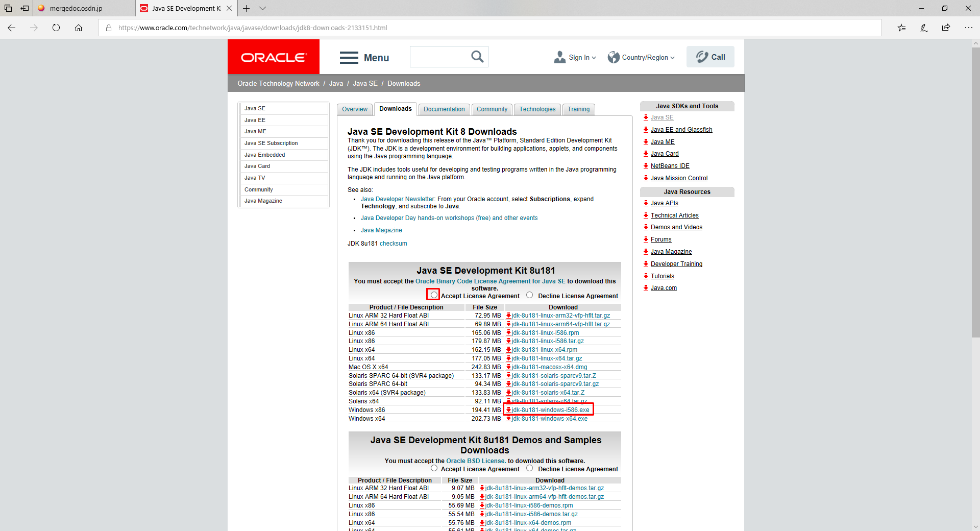Click the Oracle search input field

[x=440, y=57]
